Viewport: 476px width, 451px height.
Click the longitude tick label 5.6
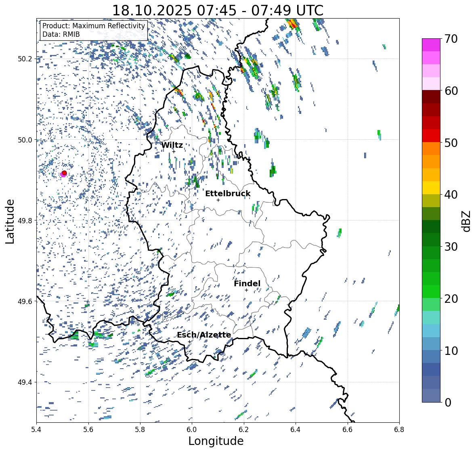[88, 430]
